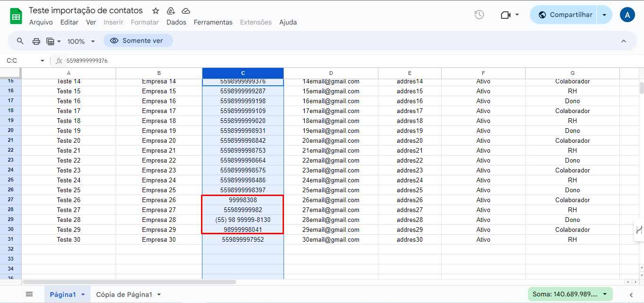Viewport: 644px width, 303px height.
Task: Check the cloud document status icon
Action: [x=186, y=10]
